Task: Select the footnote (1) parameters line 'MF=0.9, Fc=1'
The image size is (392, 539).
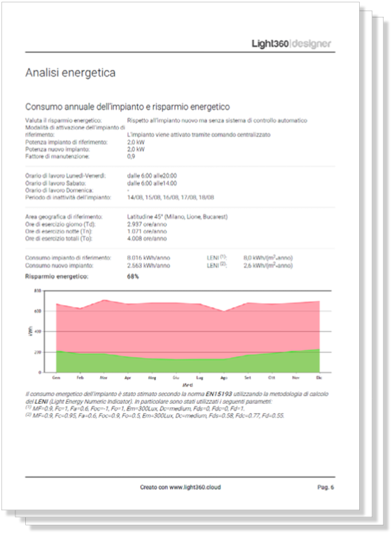Action: tap(135, 409)
